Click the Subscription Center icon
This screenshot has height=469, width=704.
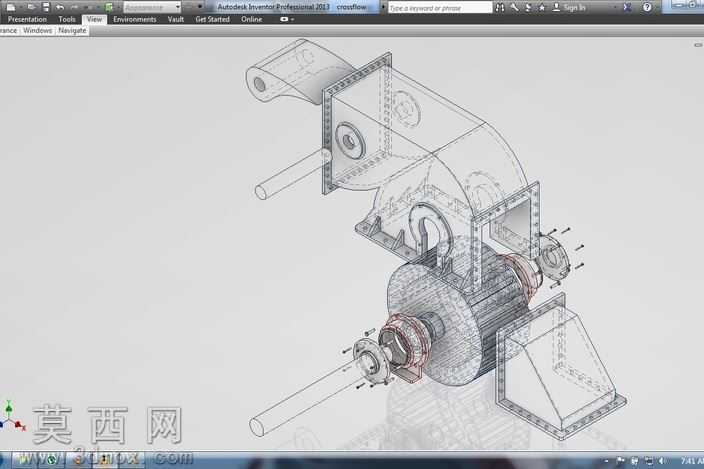tap(528, 7)
